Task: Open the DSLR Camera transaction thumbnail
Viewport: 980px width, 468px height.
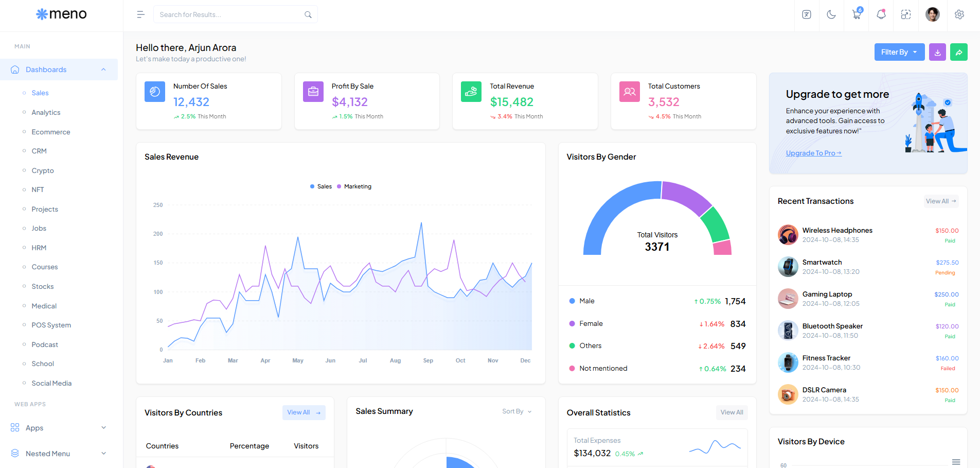Action: [788, 394]
